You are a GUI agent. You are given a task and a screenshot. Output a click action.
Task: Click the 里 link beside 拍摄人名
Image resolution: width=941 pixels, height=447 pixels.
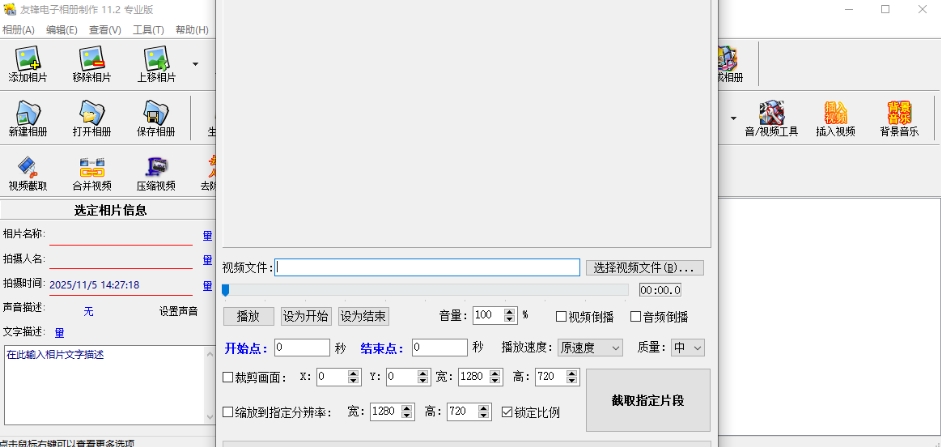pyautogui.click(x=207, y=260)
